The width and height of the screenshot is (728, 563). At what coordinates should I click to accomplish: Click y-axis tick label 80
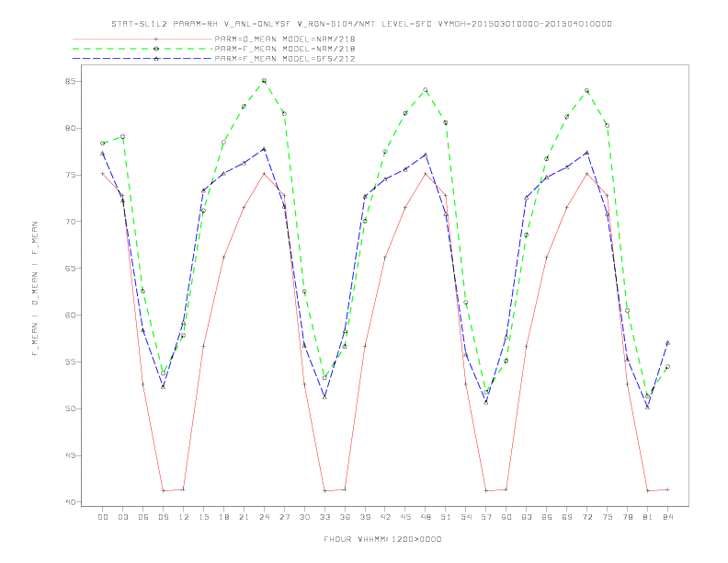tap(70, 128)
